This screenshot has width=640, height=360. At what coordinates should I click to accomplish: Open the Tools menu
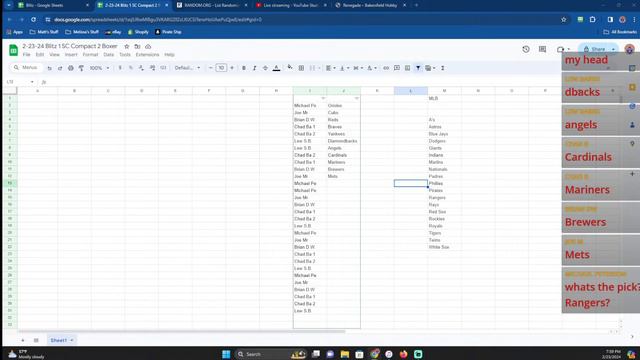(125, 55)
